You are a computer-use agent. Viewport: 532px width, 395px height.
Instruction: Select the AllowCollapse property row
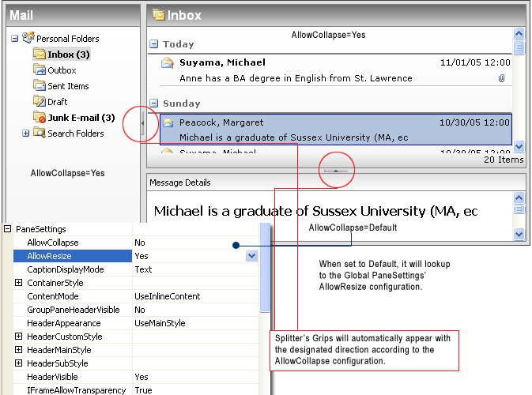(x=71, y=243)
